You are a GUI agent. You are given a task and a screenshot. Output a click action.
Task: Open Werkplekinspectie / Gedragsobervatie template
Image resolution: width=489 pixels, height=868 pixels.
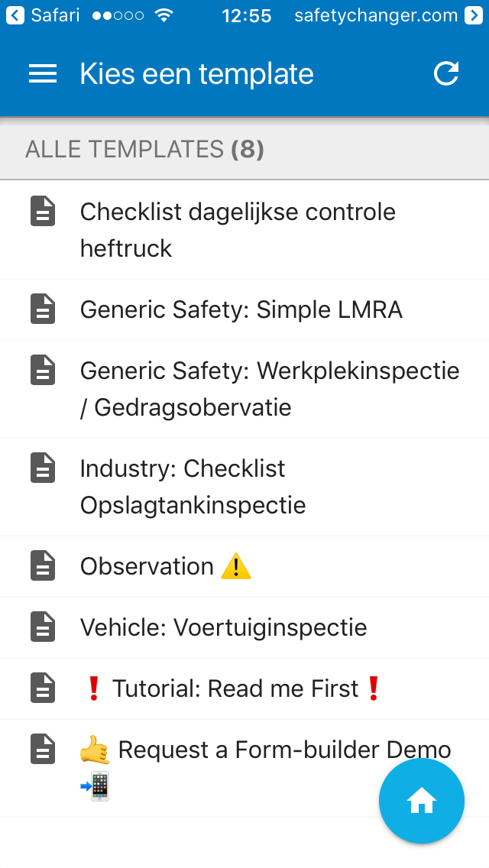(269, 389)
